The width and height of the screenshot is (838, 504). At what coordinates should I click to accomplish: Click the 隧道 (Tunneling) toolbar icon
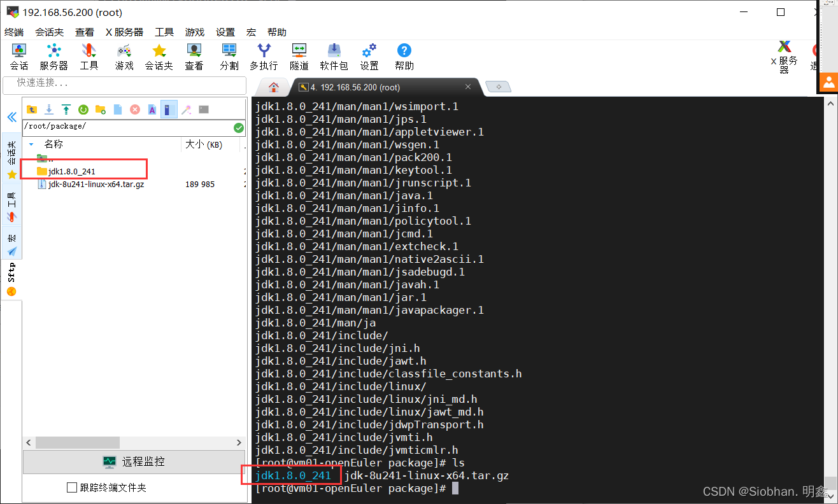pos(299,56)
